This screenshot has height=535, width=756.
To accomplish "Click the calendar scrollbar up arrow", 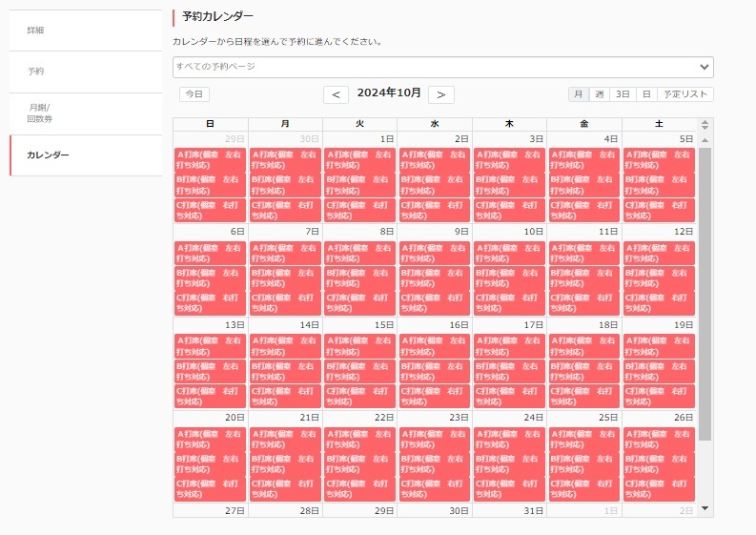I will coord(705,140).
